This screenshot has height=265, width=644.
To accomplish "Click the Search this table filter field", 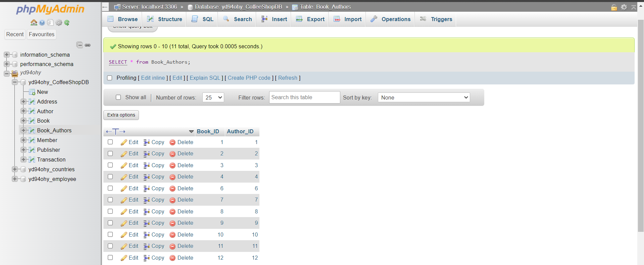I will click(304, 97).
